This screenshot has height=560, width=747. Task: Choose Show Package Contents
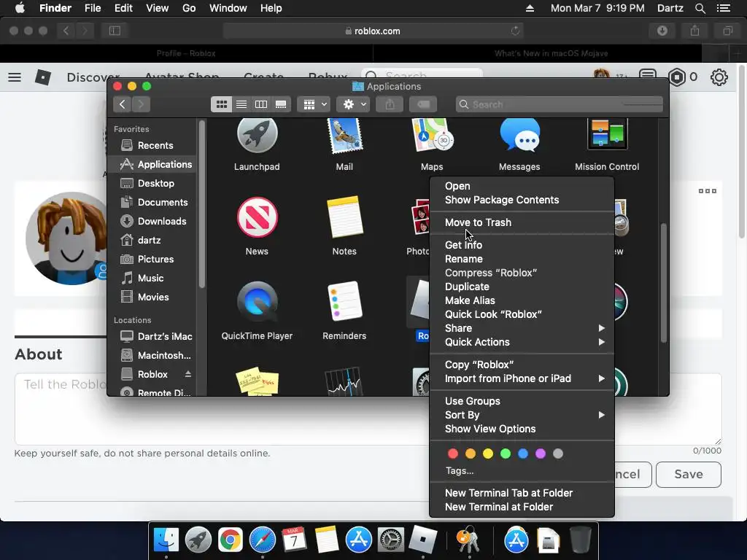click(522, 200)
